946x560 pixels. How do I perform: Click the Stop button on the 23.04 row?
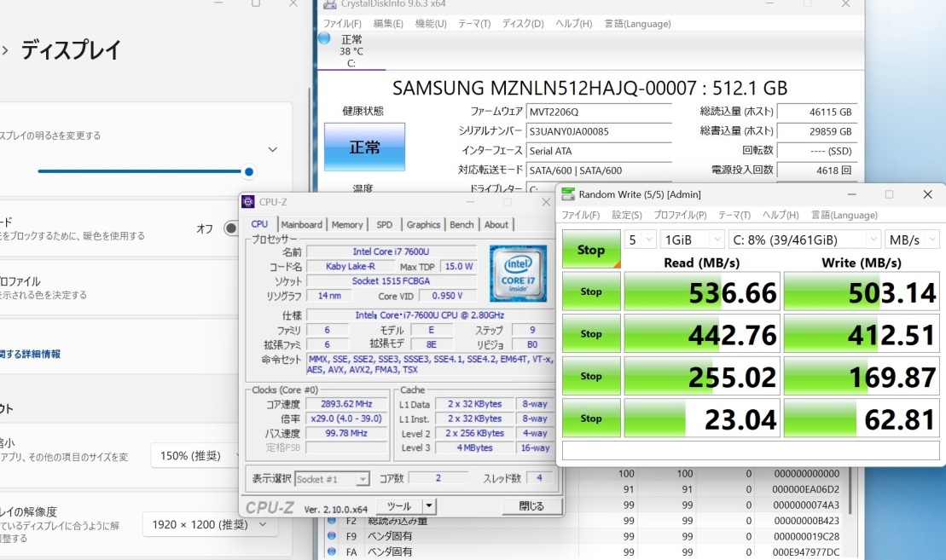point(591,418)
